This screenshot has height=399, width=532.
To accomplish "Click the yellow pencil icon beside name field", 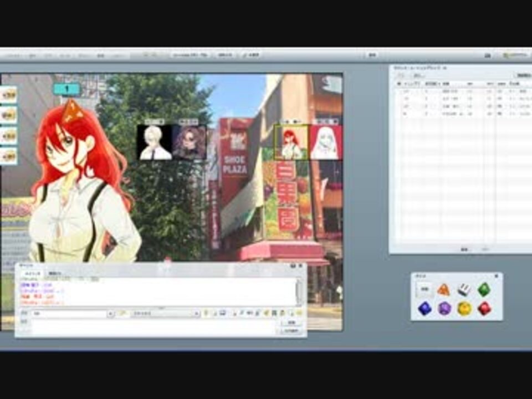I will (x=122, y=314).
